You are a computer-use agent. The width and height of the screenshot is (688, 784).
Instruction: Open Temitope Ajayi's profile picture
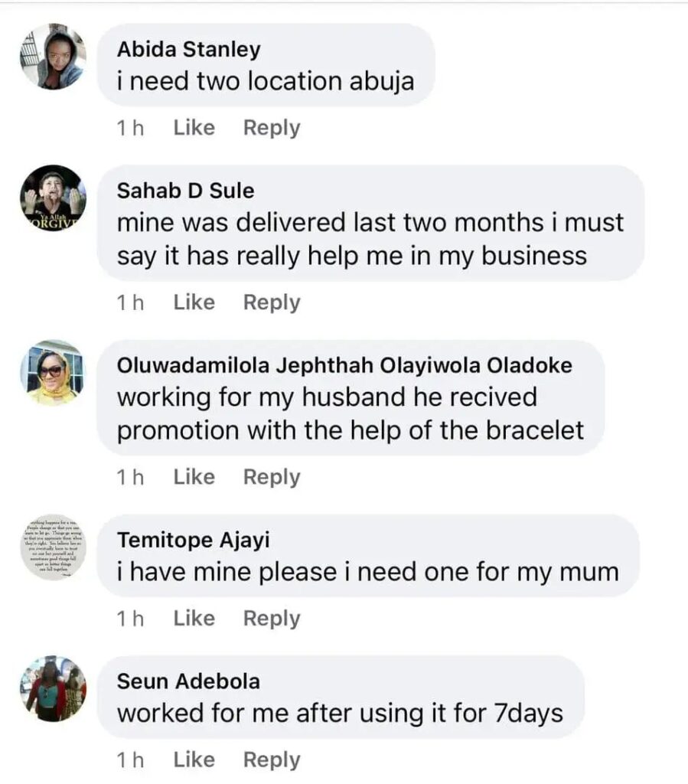pyautogui.click(x=53, y=547)
